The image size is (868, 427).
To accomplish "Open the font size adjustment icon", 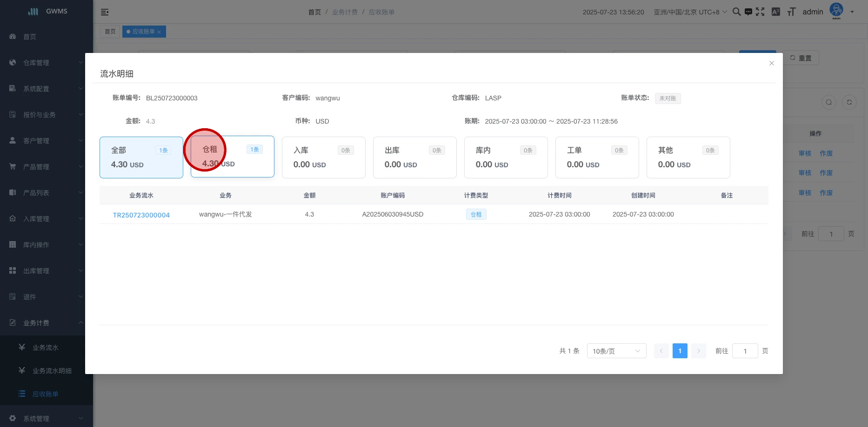I will point(791,12).
